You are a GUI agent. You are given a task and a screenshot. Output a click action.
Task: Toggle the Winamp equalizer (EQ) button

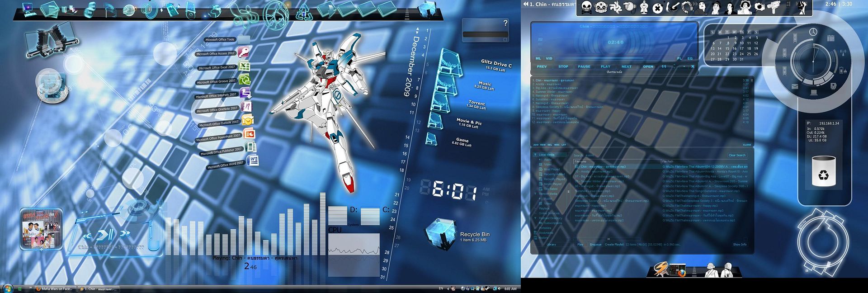click(x=690, y=58)
